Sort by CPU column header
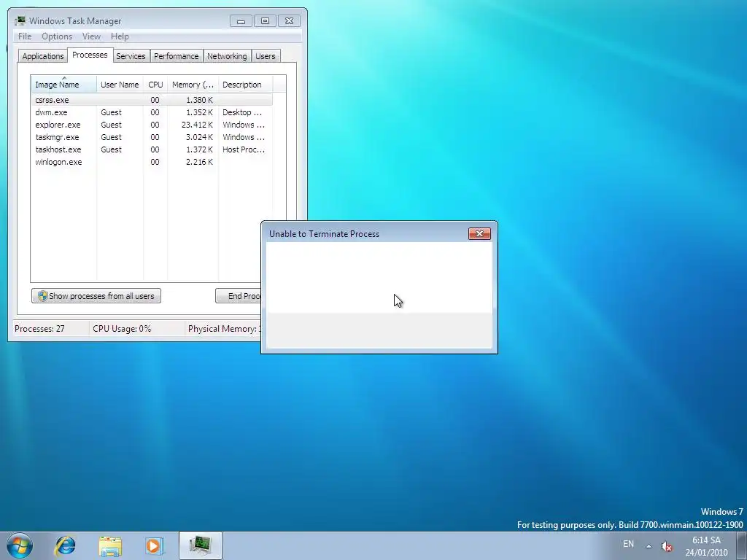Image resolution: width=747 pixels, height=560 pixels. point(155,85)
